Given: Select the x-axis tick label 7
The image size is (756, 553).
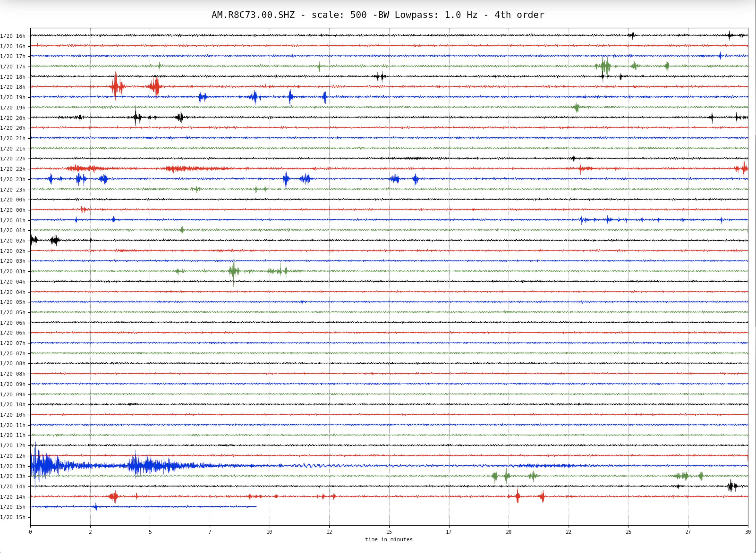Looking at the screenshot, I should click(x=210, y=532).
